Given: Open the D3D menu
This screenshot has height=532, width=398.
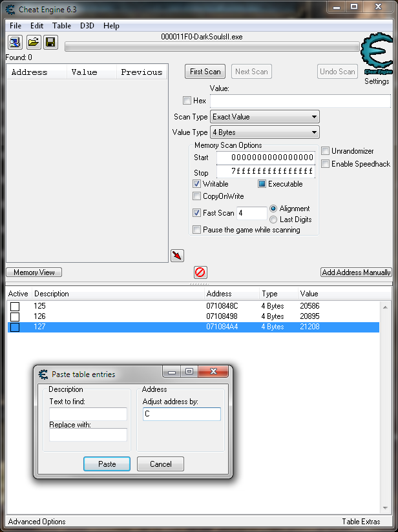Looking at the screenshot, I should coord(87,26).
